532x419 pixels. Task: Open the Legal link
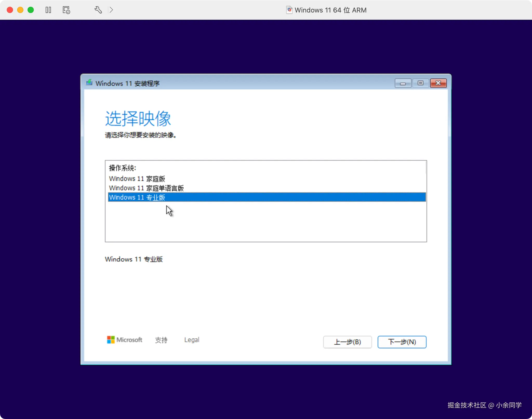click(192, 340)
